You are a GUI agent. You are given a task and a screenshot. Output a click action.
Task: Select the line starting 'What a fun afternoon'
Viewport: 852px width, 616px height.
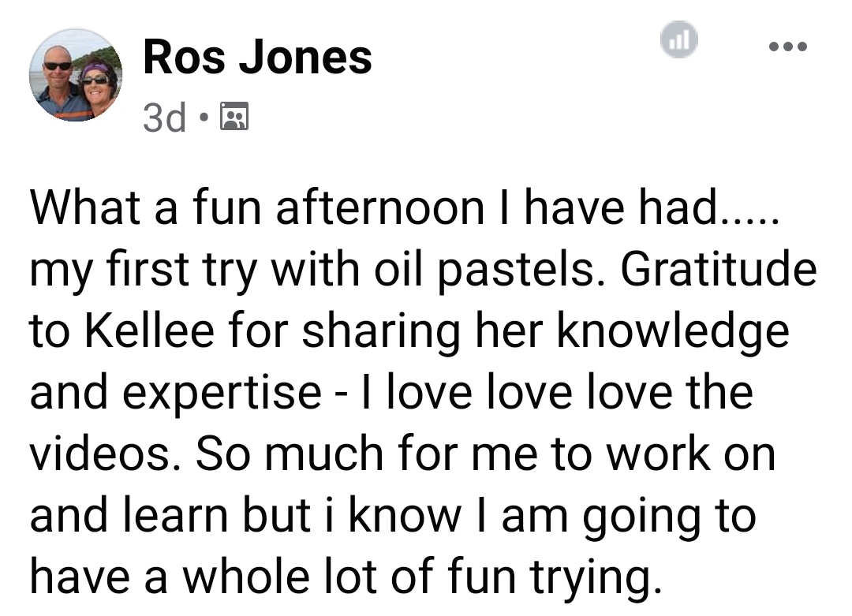[x=405, y=207]
